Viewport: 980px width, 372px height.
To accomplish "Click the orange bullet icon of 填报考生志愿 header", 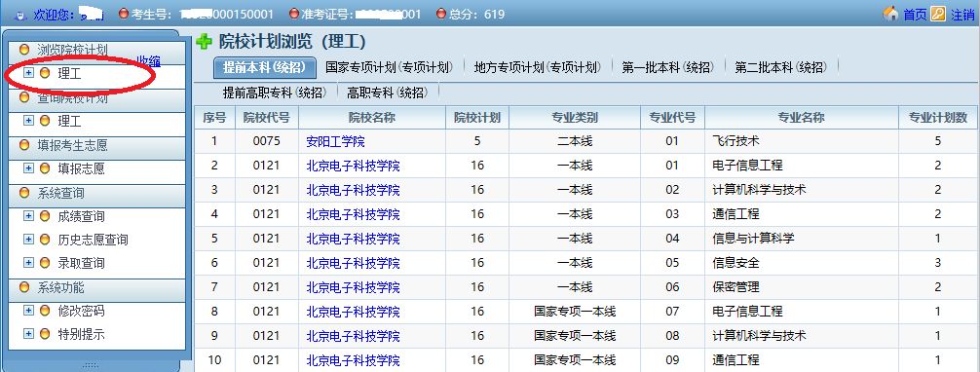I will 24,145.
